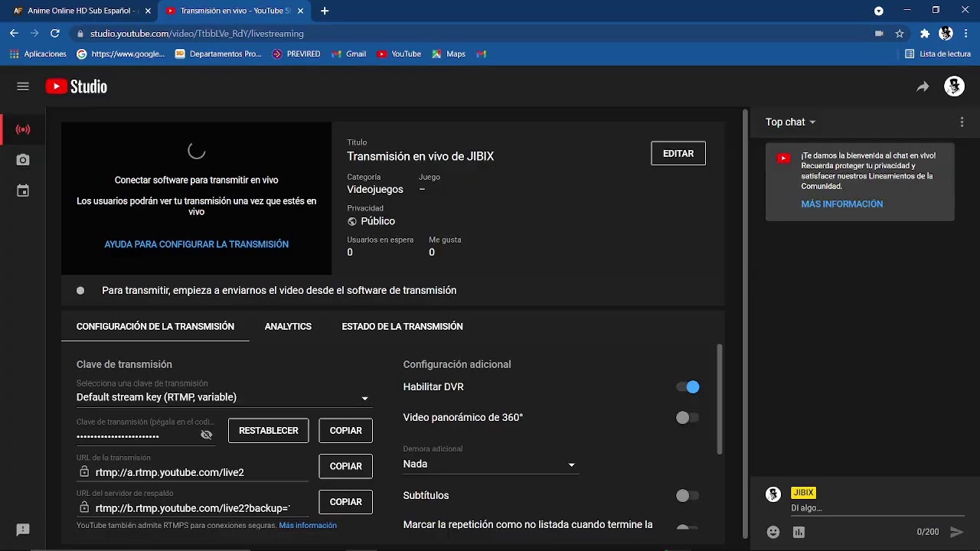Click the EDITAR button
Viewport: 980px width, 551px height.
678,153
